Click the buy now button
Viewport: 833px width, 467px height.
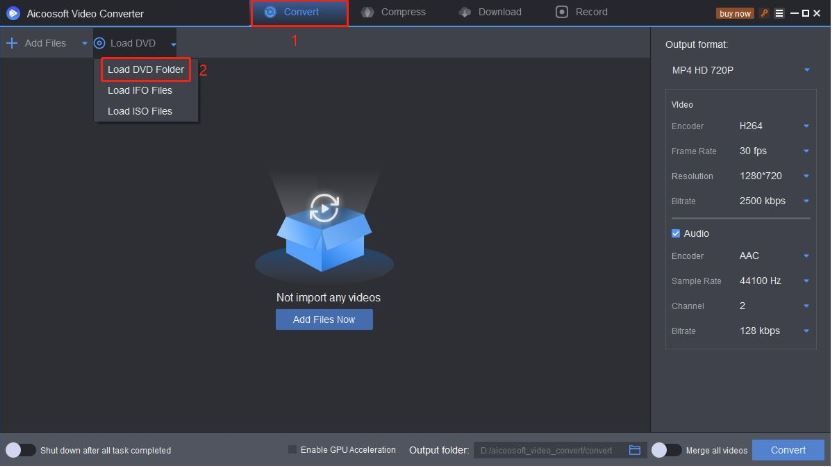(x=735, y=13)
